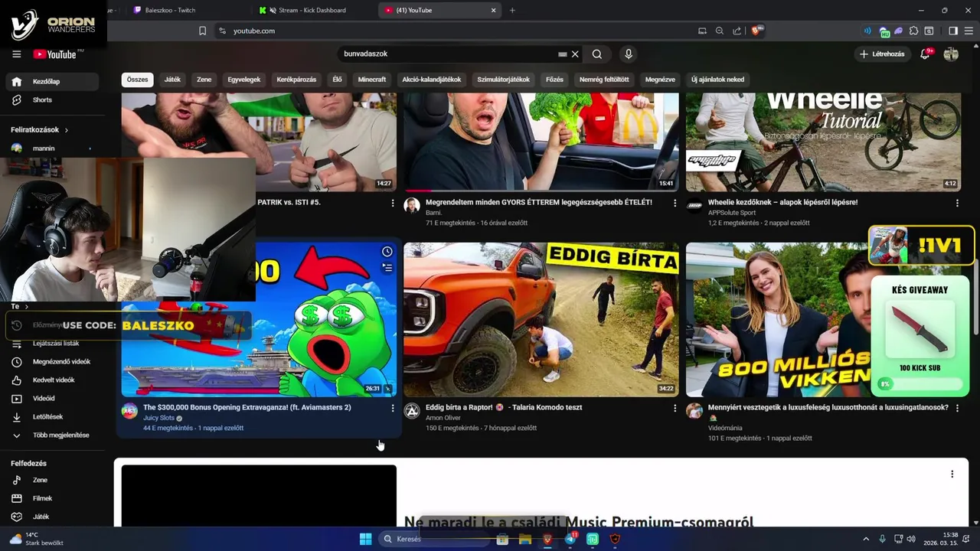The image size is (980, 551).
Task: Select the Megnézve filter chip
Action: point(660,80)
